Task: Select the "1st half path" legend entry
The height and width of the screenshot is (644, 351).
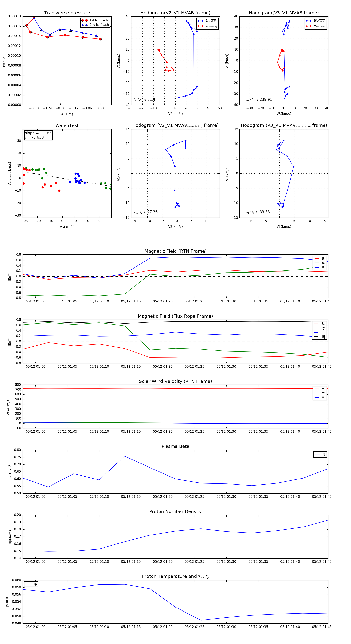Action: click(95, 20)
